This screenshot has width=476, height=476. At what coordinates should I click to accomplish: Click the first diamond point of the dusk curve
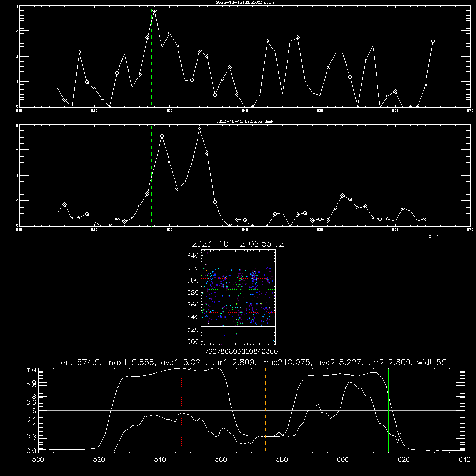coord(57,213)
